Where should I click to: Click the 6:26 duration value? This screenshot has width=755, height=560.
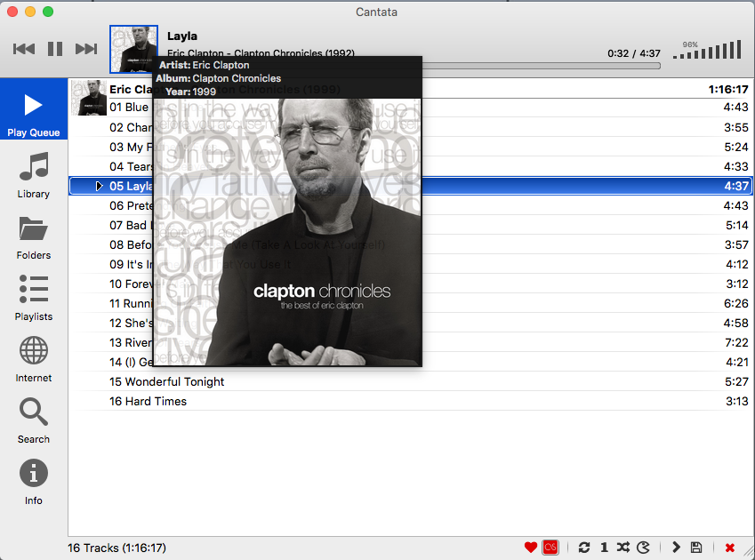736,304
